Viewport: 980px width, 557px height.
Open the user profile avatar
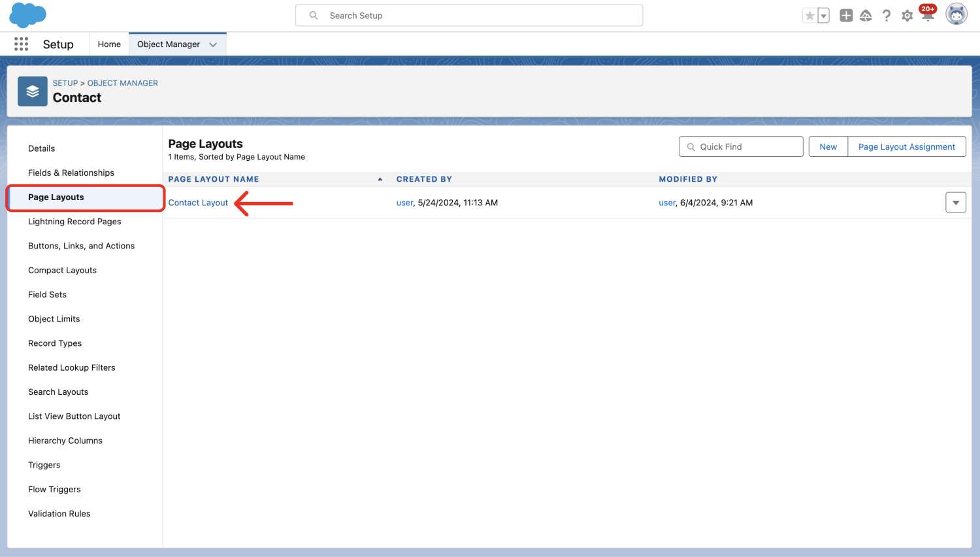point(956,14)
